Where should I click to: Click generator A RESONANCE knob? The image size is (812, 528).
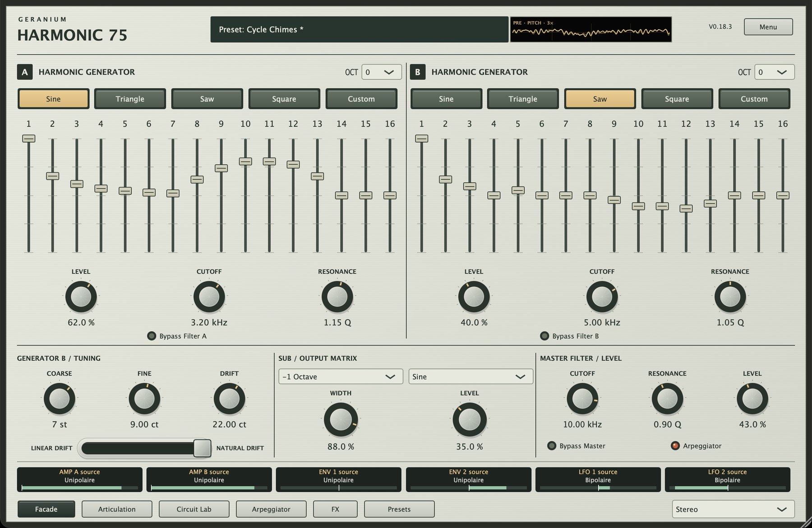(337, 297)
